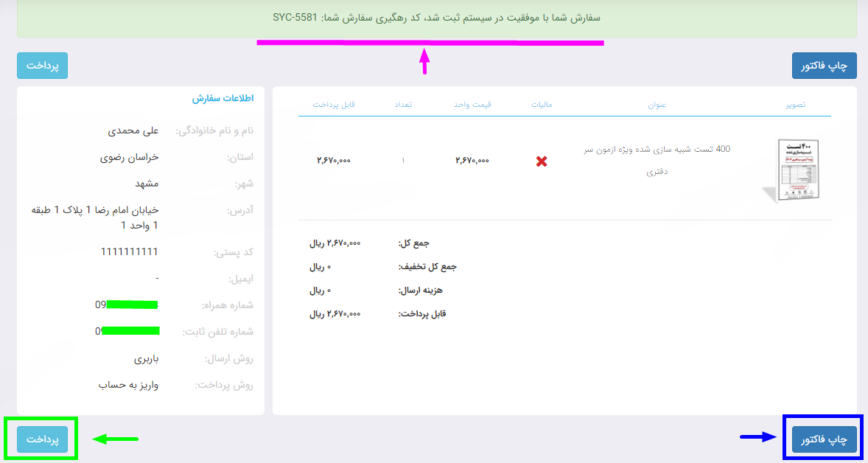The width and height of the screenshot is (868, 463).
Task: Open the product title starting with 400 تست
Action: 657,160
